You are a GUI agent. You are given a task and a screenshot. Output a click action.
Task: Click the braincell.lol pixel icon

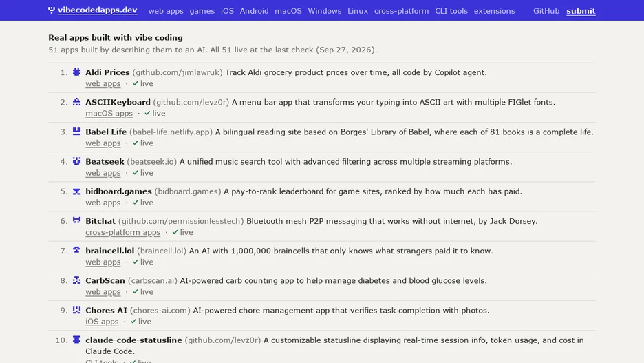coord(77,250)
